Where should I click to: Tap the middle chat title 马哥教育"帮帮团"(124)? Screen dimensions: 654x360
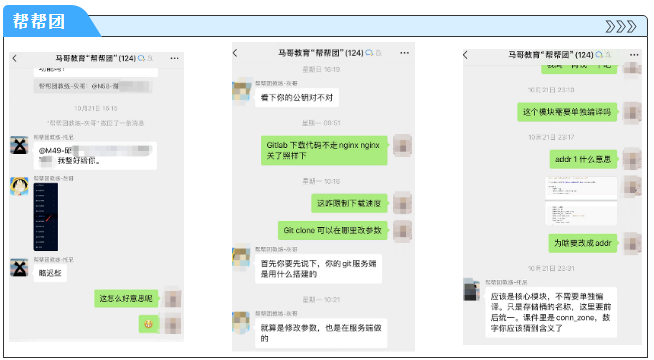(x=321, y=53)
